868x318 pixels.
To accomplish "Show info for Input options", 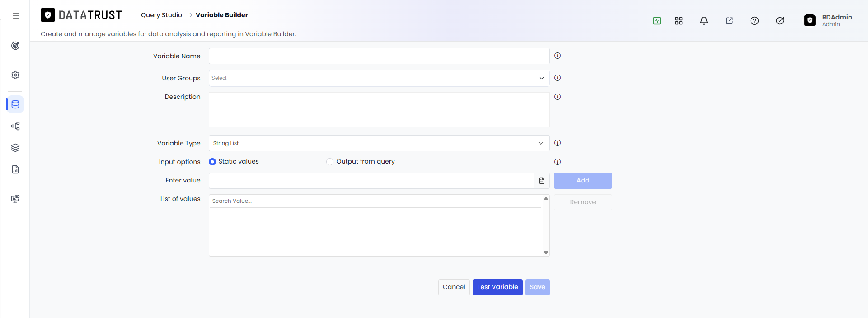I will pos(558,162).
